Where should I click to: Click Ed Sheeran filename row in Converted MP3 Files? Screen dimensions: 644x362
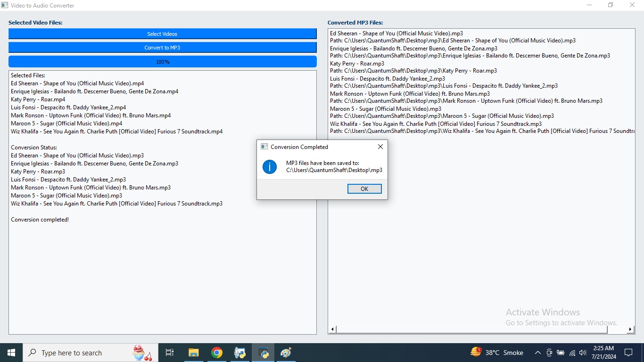(x=396, y=33)
